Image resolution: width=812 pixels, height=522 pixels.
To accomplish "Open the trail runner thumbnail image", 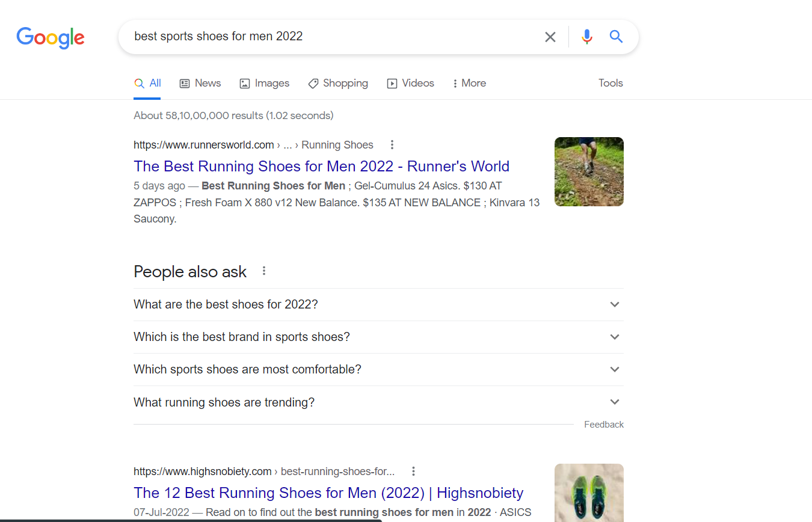I will point(589,172).
